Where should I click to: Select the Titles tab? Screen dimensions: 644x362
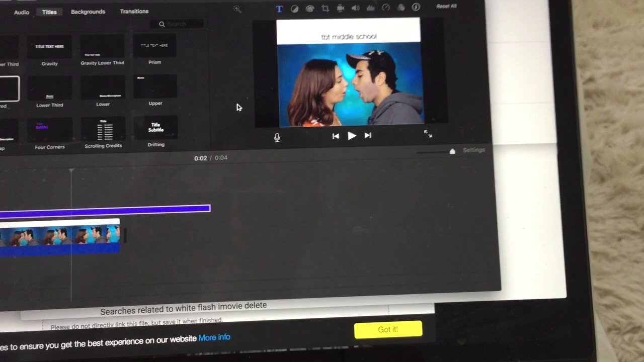click(49, 12)
